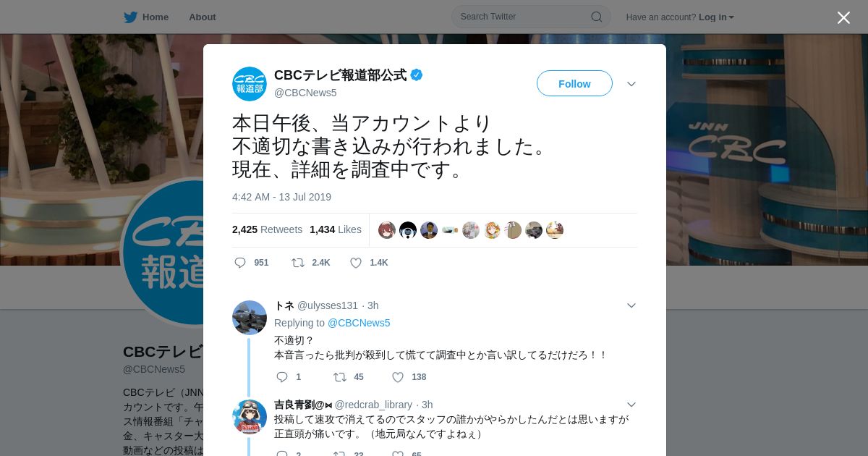Go to the Home tab
Viewport: 868px width, 456px height.
click(x=156, y=17)
